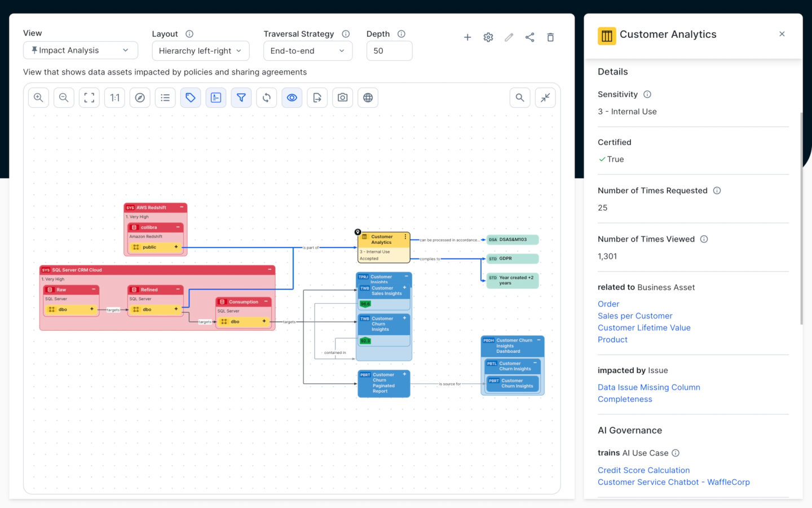Open the Impact Analysis view dropdown
The width and height of the screenshot is (812, 508).
[x=81, y=50]
